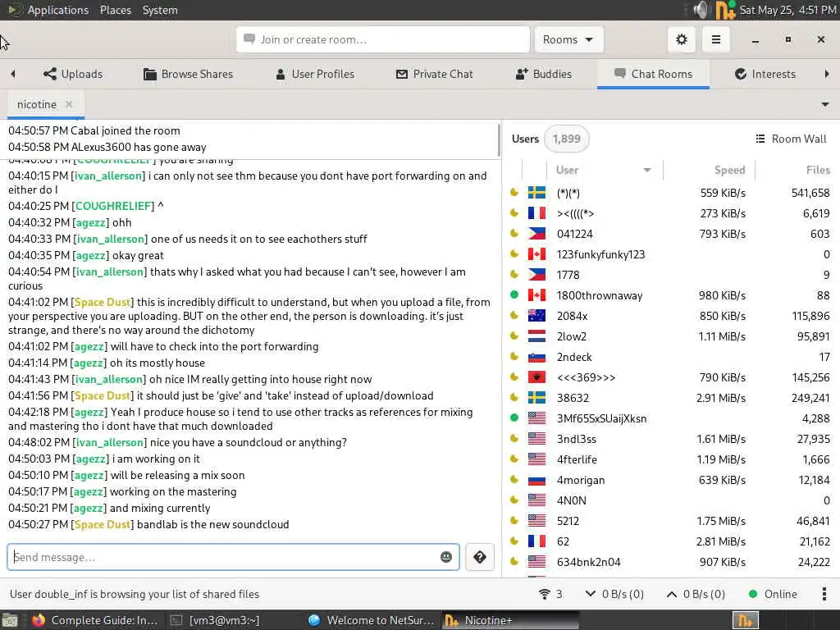The height and width of the screenshot is (630, 840).
Task: Click the Russia flag next to 4morigan
Action: pos(536,480)
